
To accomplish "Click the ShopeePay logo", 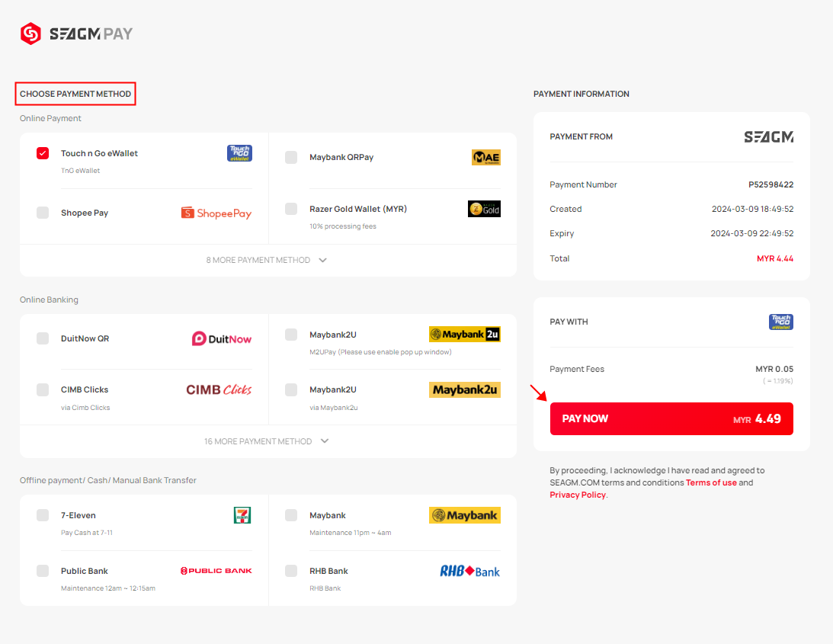I will pos(216,213).
